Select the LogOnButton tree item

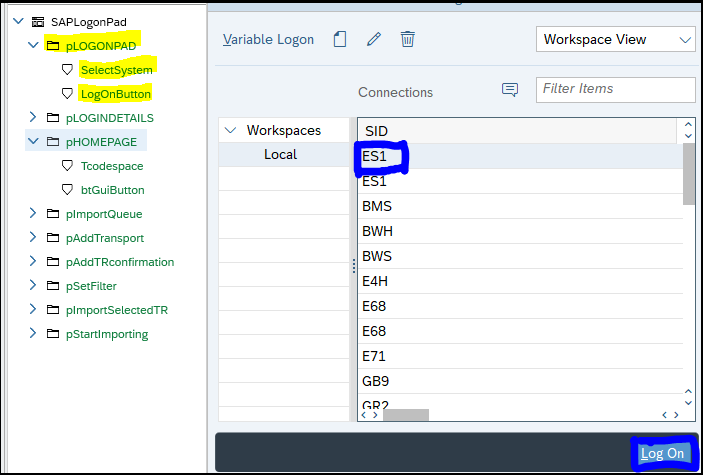116,94
